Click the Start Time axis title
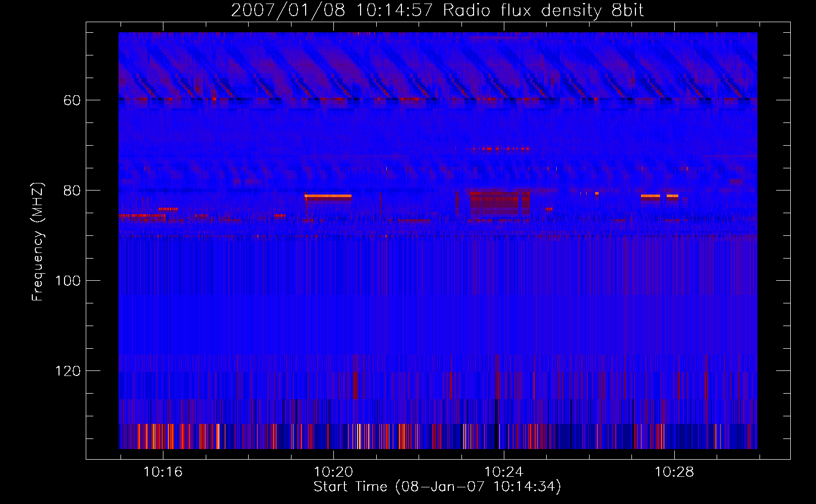The width and height of the screenshot is (816, 504). [x=437, y=487]
